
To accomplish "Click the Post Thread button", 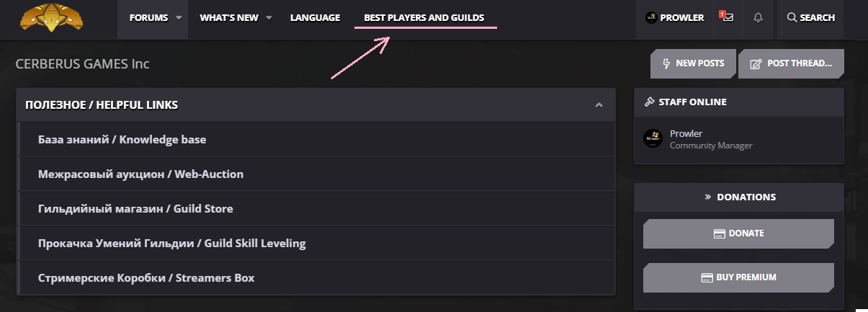I will pyautogui.click(x=791, y=63).
